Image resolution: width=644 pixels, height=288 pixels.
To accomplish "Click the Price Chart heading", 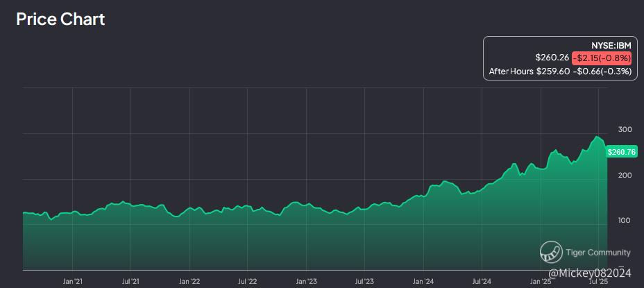I will [x=60, y=19].
